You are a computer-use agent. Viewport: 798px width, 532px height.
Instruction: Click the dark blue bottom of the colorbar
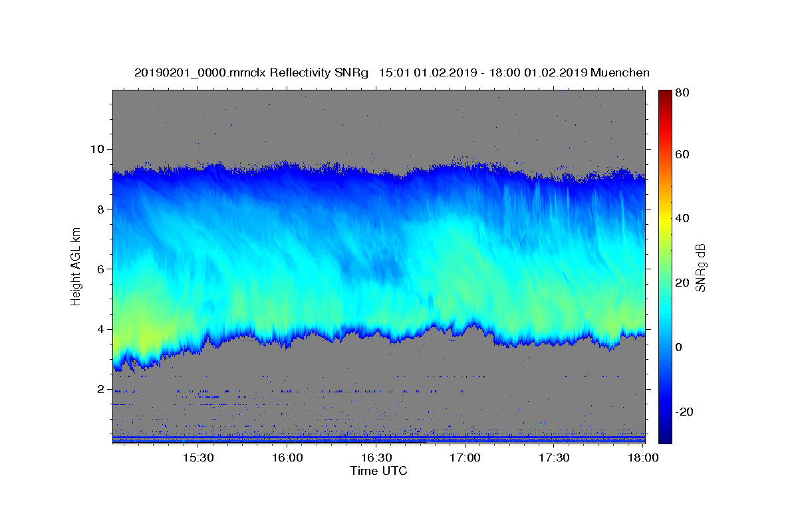665,438
